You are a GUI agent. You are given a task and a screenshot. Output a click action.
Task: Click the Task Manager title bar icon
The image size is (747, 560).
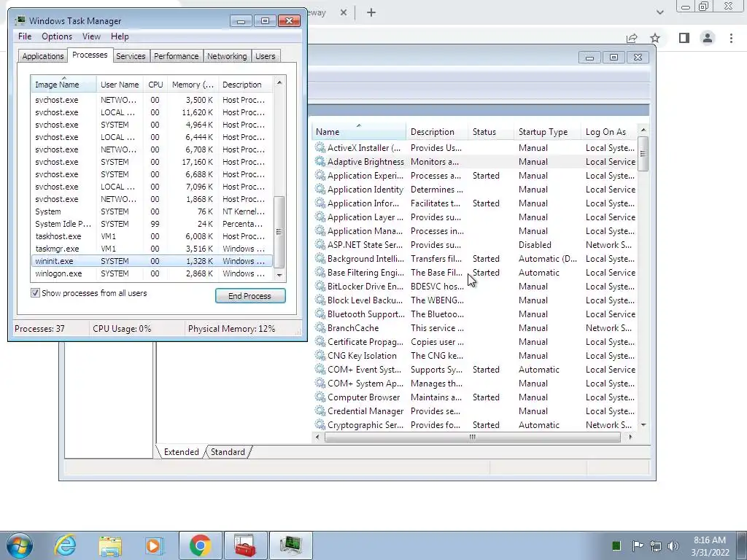click(20, 21)
